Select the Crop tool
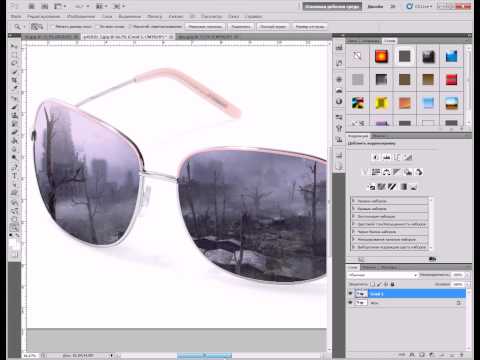Screen dimensions: 480x360 (x=14, y=80)
